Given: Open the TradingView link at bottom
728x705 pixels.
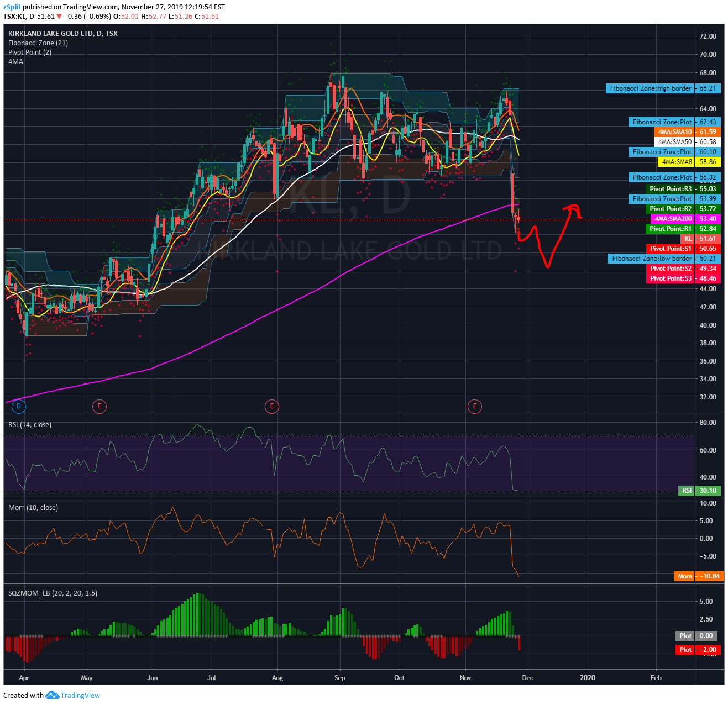Looking at the screenshot, I should pos(80,695).
